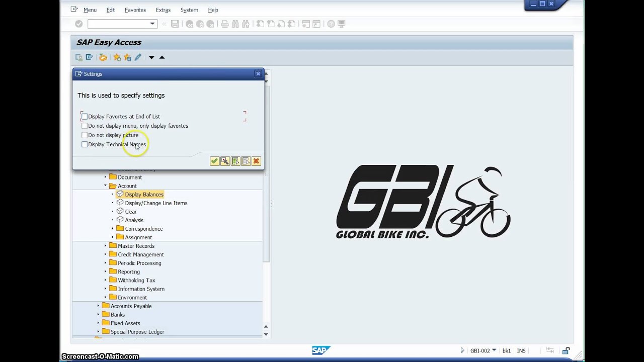Click the Help question mark icon

click(331, 24)
